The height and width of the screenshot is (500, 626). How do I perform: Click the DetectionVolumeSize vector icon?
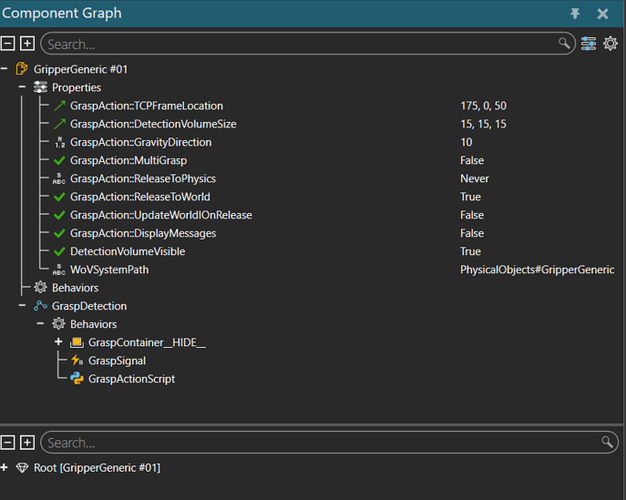[x=59, y=124]
